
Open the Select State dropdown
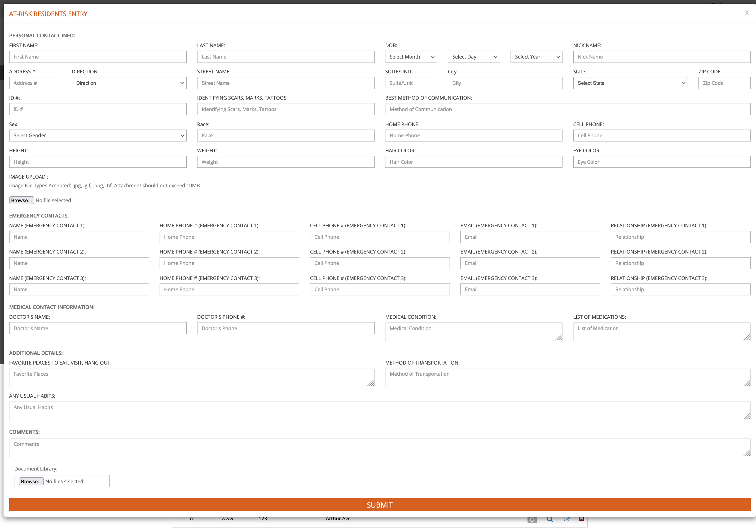(630, 83)
